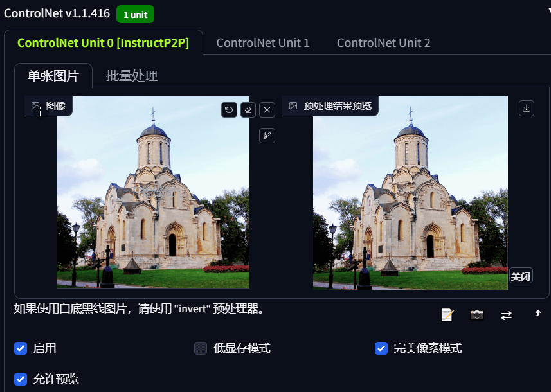The image size is (551, 392).
Task: Switch to the 批量处理 tab
Action: point(132,76)
